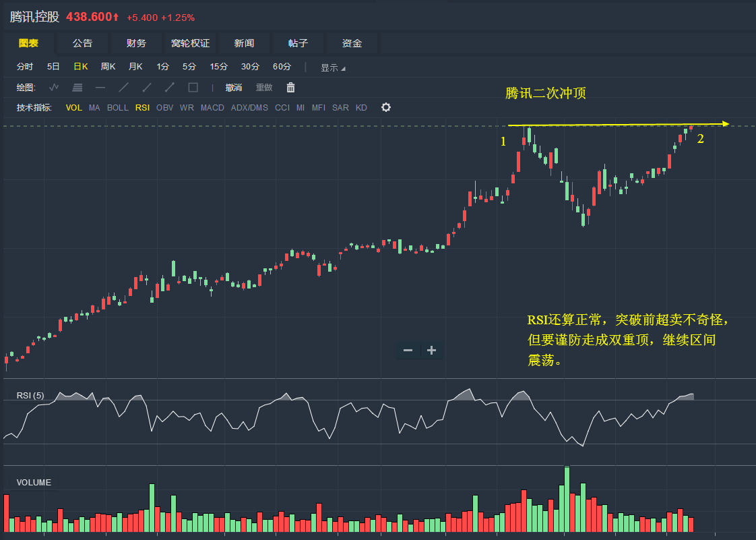756x540 pixels.
Task: Select the plain diagonal line tool
Action: (x=124, y=88)
